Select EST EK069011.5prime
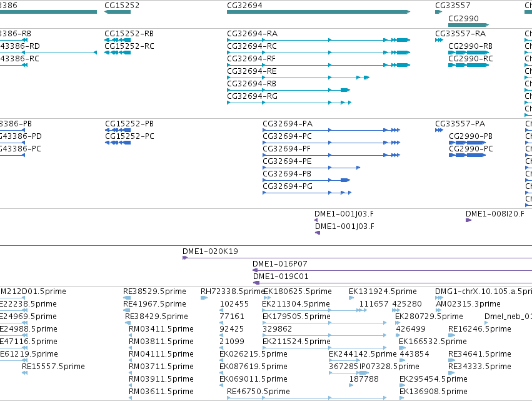The image size is (532, 401). point(253,380)
